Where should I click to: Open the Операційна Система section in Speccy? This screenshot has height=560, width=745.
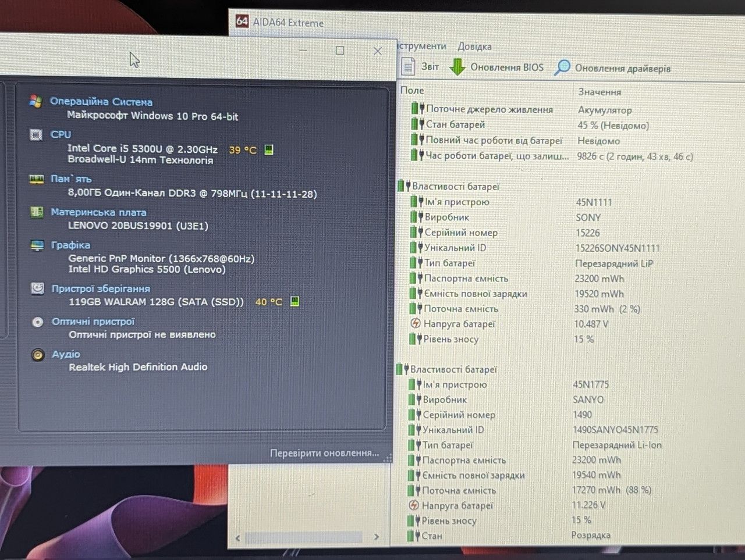[101, 102]
